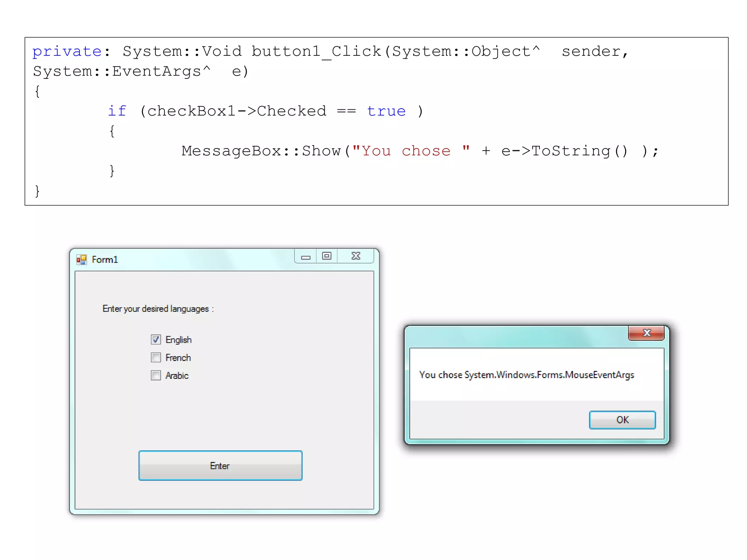Tick the French language checkbox
The height and width of the screenshot is (560, 747).
click(x=156, y=357)
